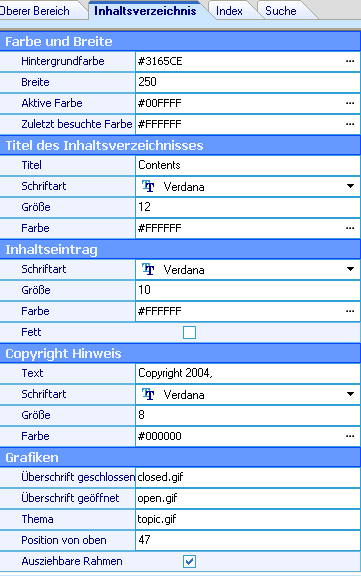Expand Schriftart dropdown under Copyright Hinweis
Image resolution: width=361 pixels, height=576 pixels.
pos(350,394)
